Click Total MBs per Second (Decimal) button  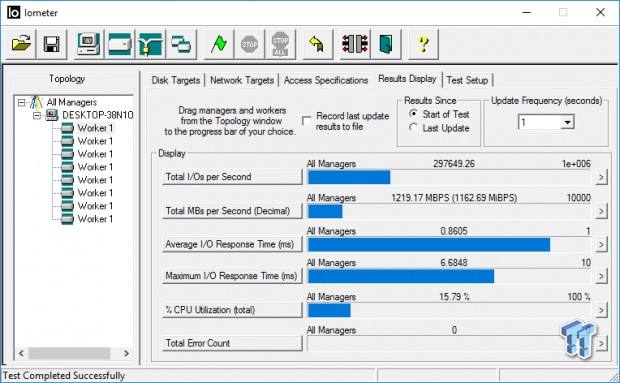[232, 211]
